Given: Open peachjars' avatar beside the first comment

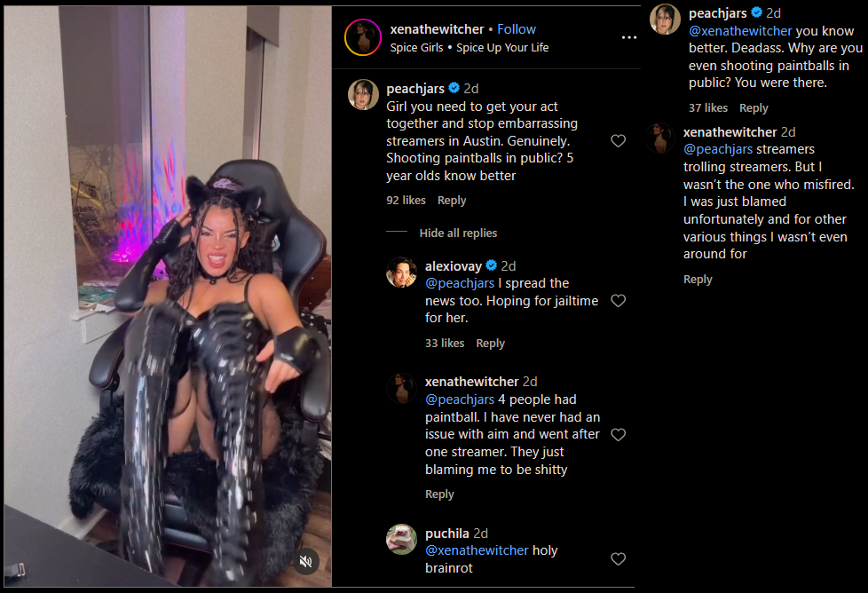Looking at the screenshot, I should (363, 95).
